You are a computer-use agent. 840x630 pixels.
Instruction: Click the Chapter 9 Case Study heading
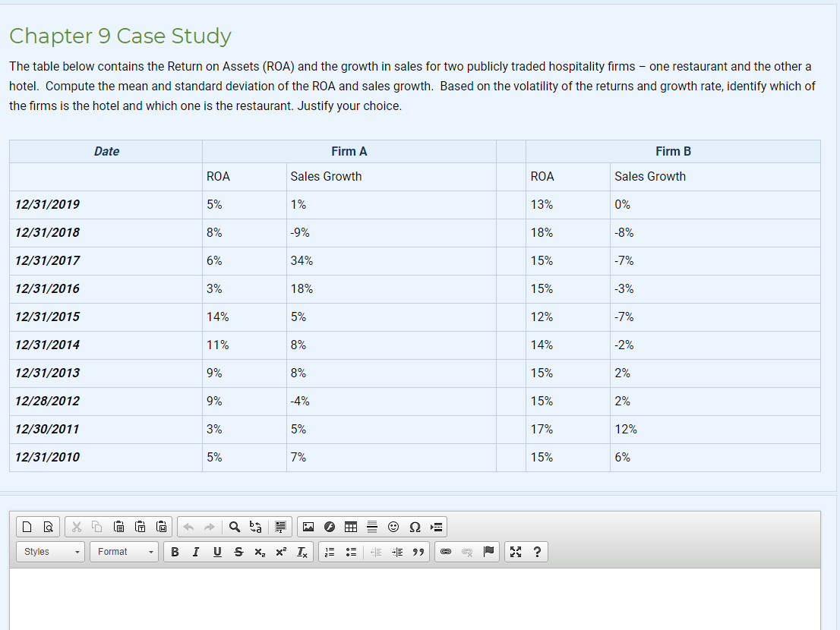click(x=121, y=36)
